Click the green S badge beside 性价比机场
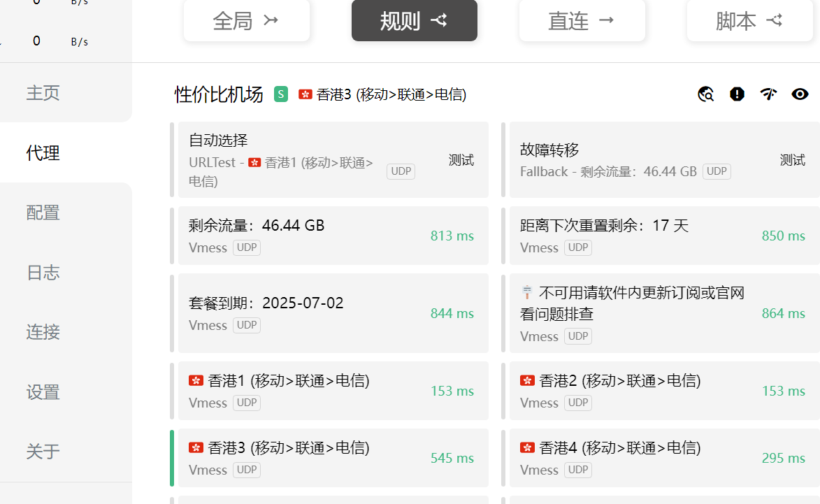This screenshot has width=820, height=504. click(281, 94)
